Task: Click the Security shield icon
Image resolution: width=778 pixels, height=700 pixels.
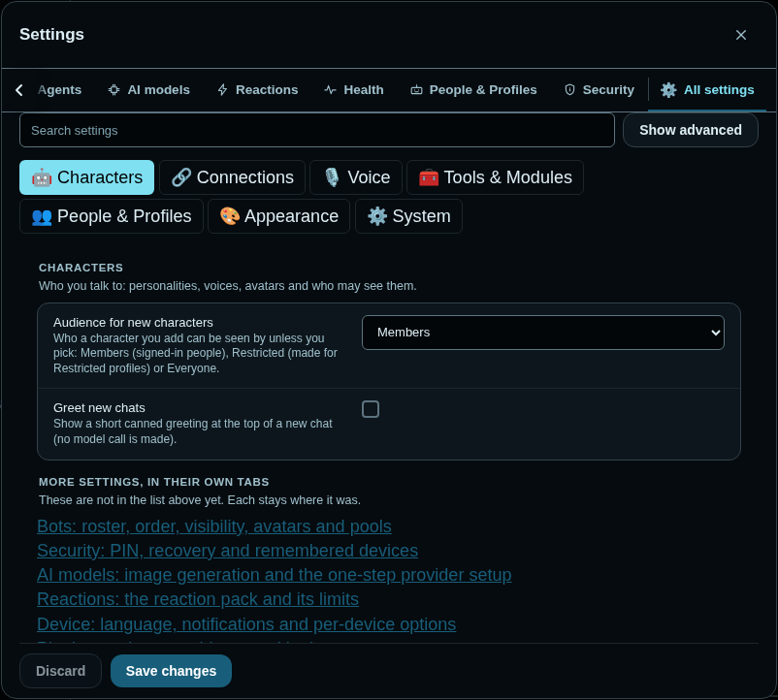Action: (x=570, y=90)
